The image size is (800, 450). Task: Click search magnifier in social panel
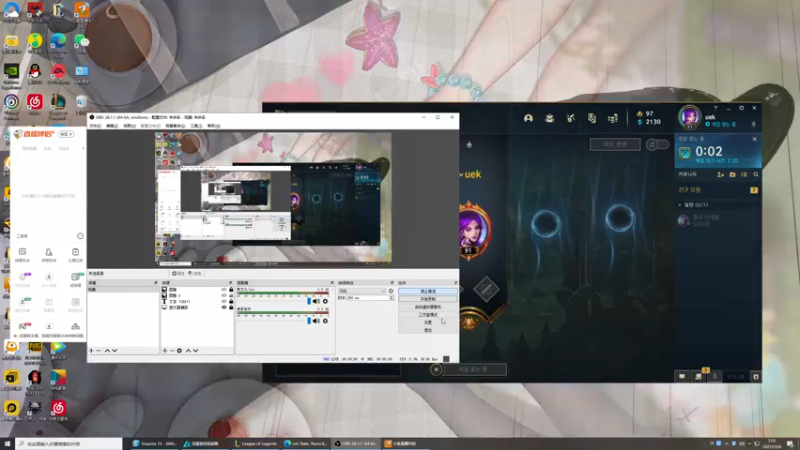point(756,174)
